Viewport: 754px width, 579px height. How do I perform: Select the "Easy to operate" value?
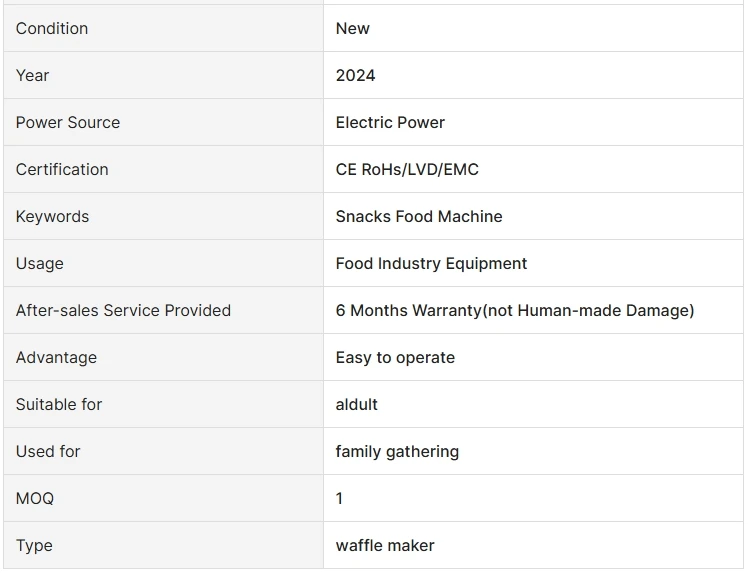(x=395, y=357)
